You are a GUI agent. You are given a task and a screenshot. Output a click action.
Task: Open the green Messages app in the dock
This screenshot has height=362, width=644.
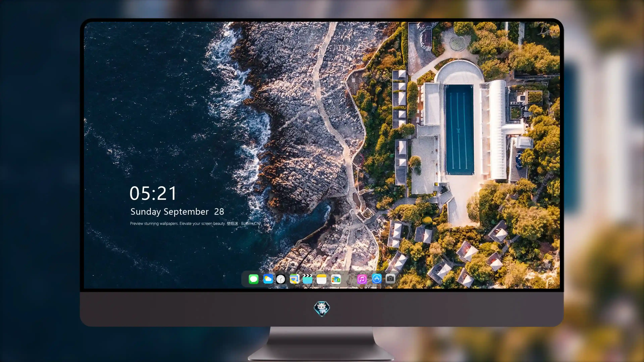click(253, 279)
